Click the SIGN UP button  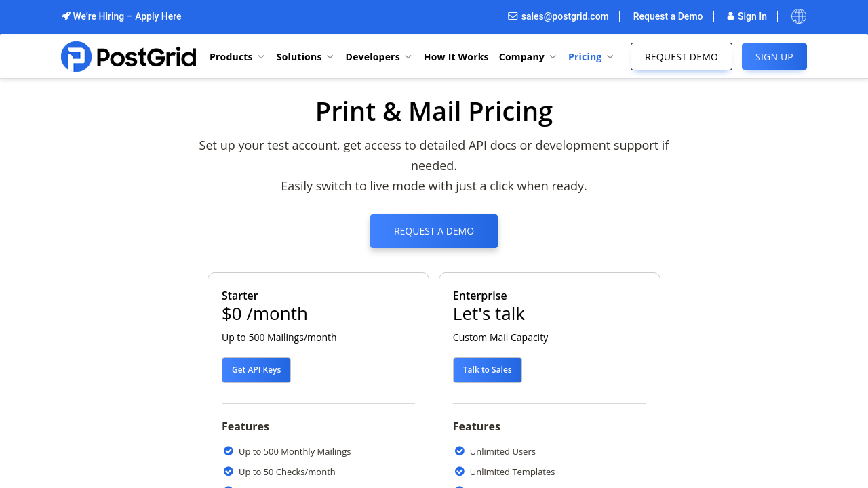(774, 57)
